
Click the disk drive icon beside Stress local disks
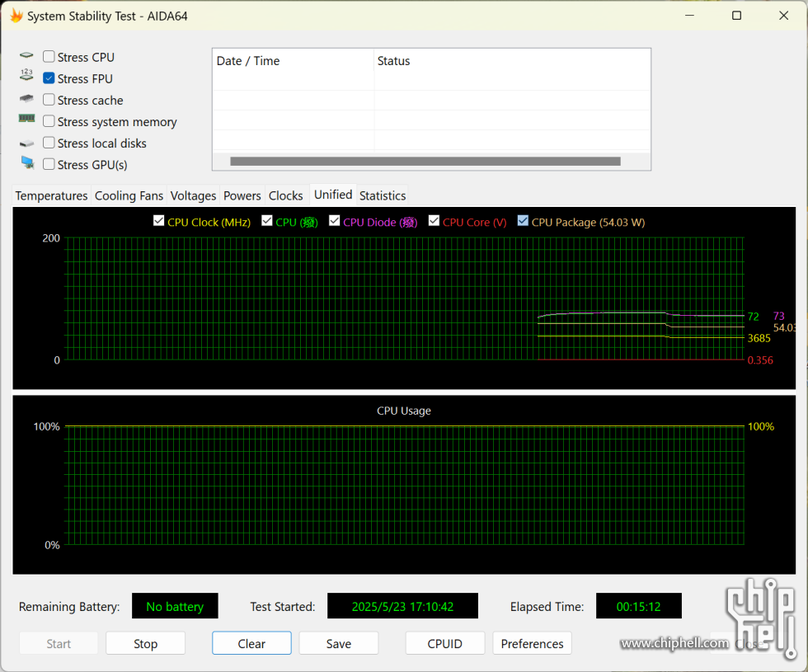[26, 143]
